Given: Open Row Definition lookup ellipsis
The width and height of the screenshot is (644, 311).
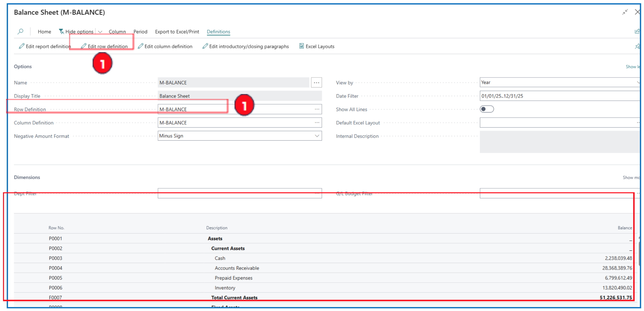Looking at the screenshot, I should click(x=317, y=109).
